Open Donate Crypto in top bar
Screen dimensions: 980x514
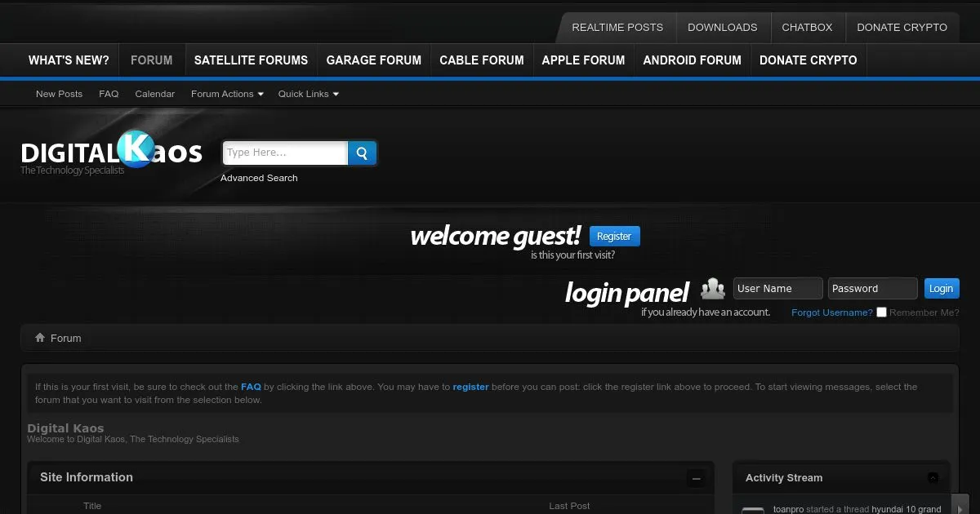(902, 27)
